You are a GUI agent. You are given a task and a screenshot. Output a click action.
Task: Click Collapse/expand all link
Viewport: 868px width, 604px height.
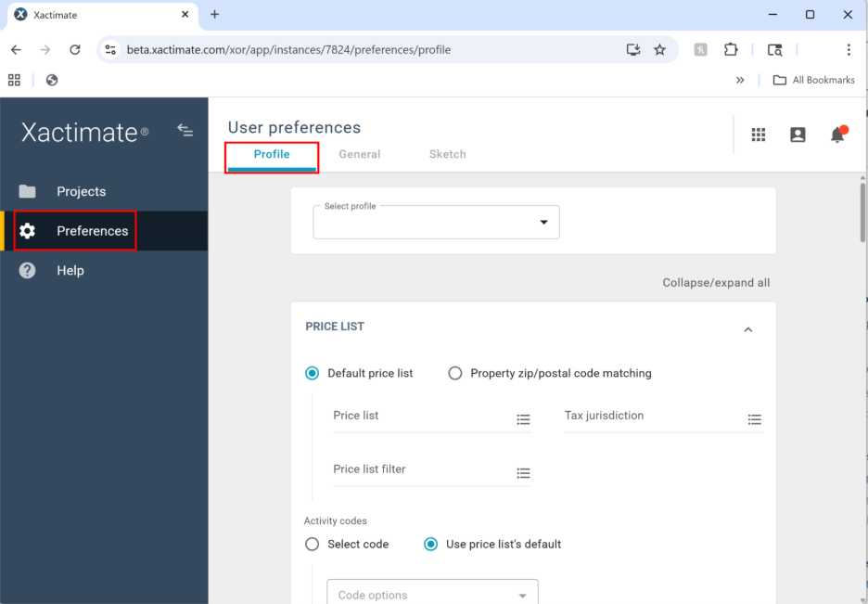716,283
